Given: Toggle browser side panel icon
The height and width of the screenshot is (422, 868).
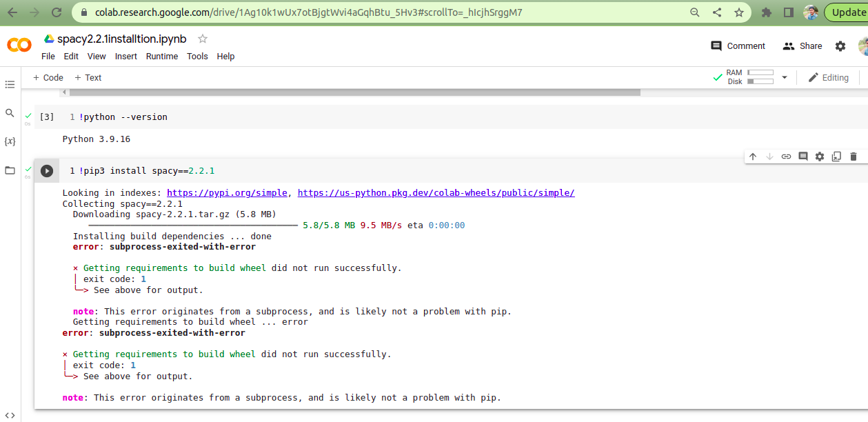Looking at the screenshot, I should point(789,12).
